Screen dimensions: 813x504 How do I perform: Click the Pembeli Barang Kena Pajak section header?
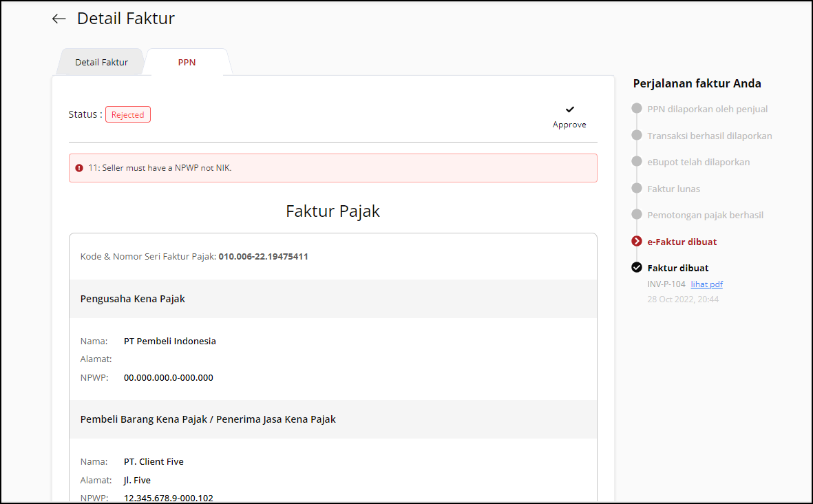208,419
